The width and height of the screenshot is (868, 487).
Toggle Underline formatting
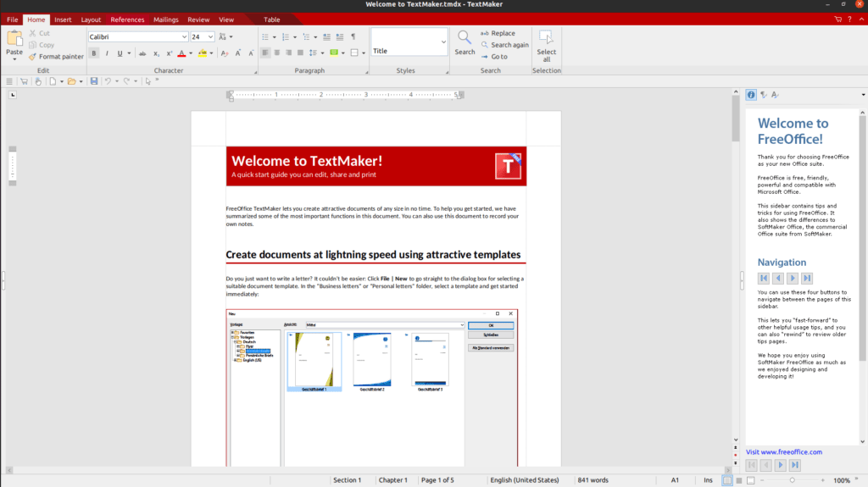[x=120, y=53]
